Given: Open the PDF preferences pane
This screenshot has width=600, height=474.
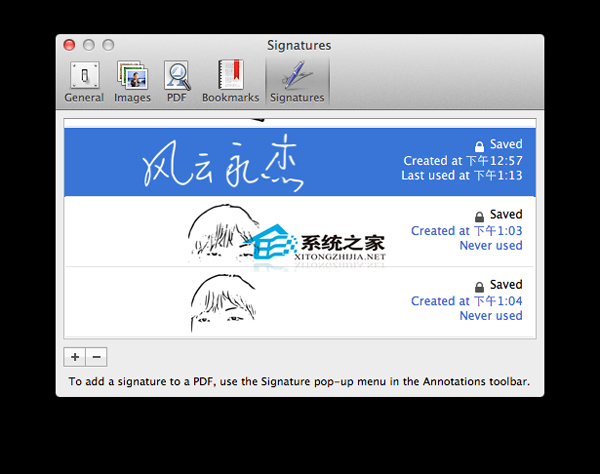Looking at the screenshot, I should tap(178, 82).
